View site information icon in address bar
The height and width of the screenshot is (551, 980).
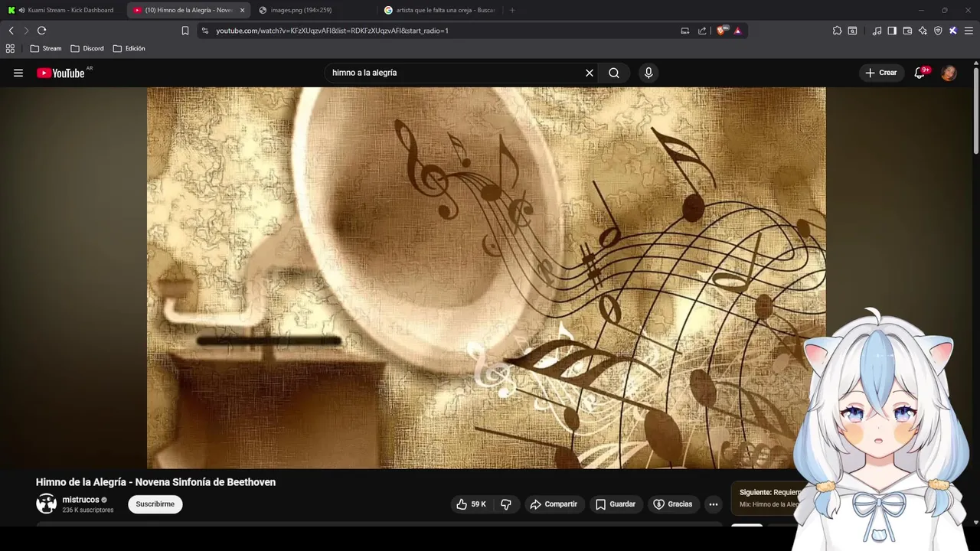pyautogui.click(x=205, y=31)
